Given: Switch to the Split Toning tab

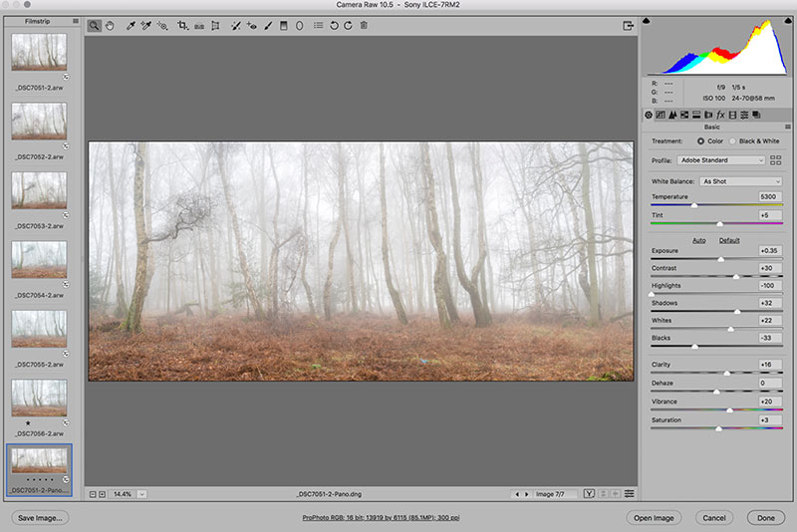Looking at the screenshot, I should pos(696,115).
